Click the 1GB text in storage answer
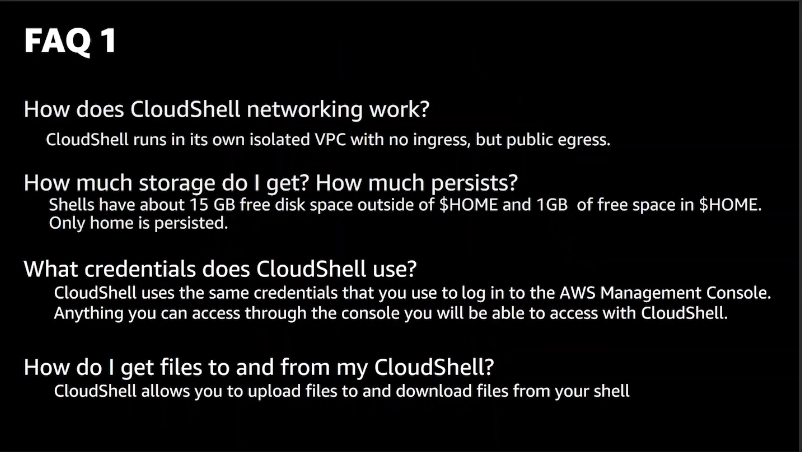This screenshot has height=452, width=802. (x=552, y=205)
